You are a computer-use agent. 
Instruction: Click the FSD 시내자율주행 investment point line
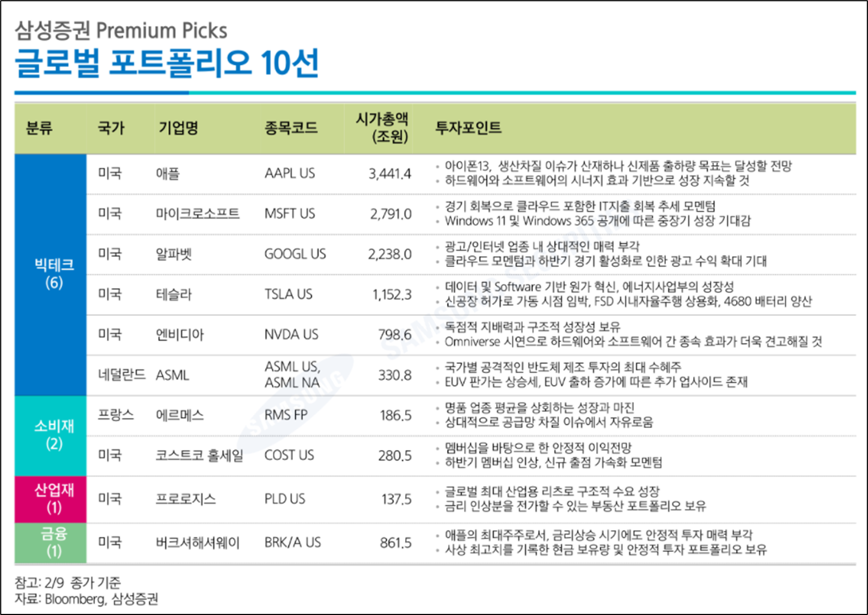[x=628, y=302]
